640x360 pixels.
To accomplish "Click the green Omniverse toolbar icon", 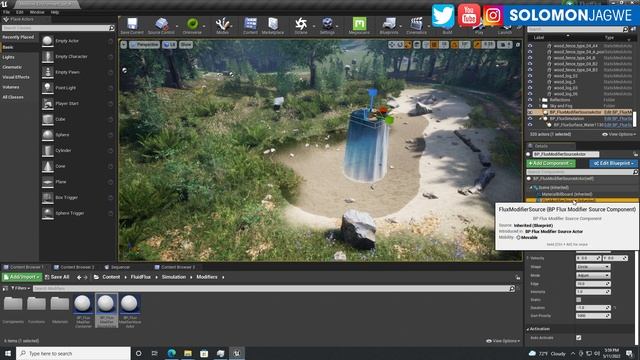I will [192, 24].
